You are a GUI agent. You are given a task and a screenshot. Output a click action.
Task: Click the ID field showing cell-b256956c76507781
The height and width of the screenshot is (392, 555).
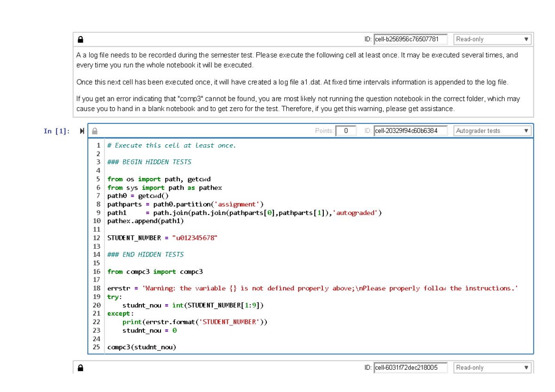click(x=410, y=39)
